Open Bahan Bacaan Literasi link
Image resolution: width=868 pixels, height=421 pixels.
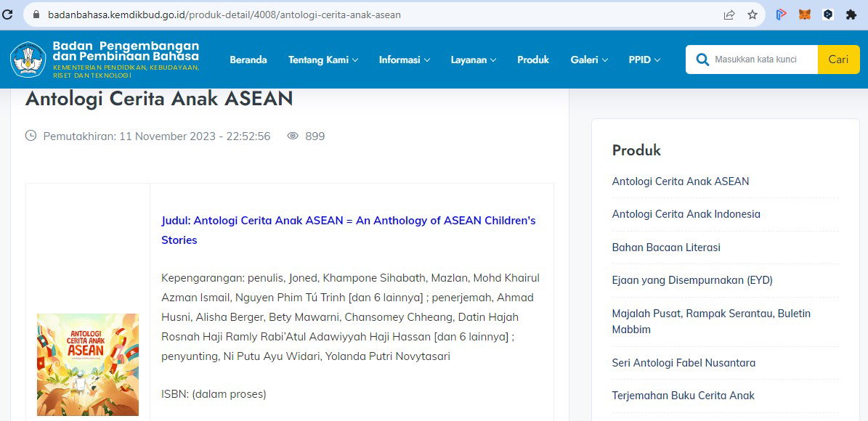click(666, 248)
